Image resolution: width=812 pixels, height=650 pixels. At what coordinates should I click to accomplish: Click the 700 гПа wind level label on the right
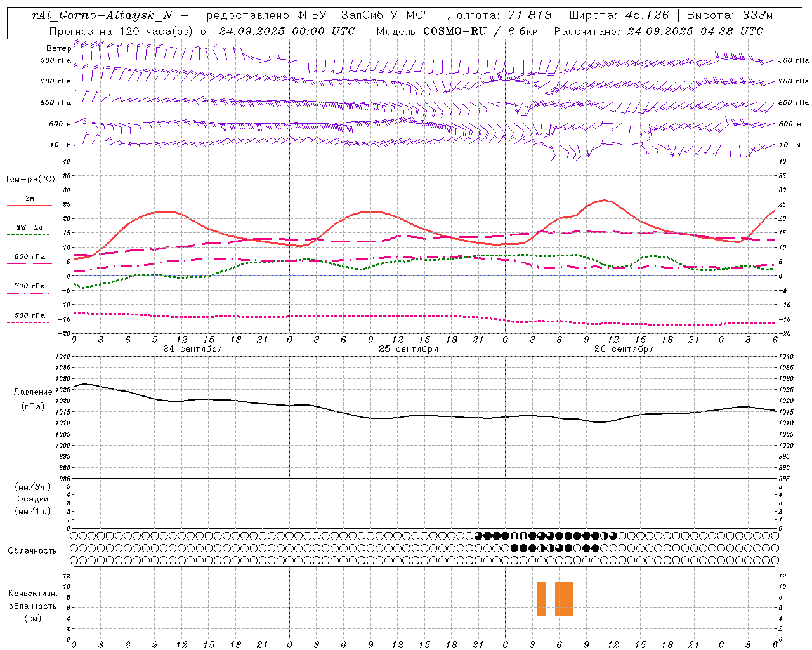click(794, 81)
